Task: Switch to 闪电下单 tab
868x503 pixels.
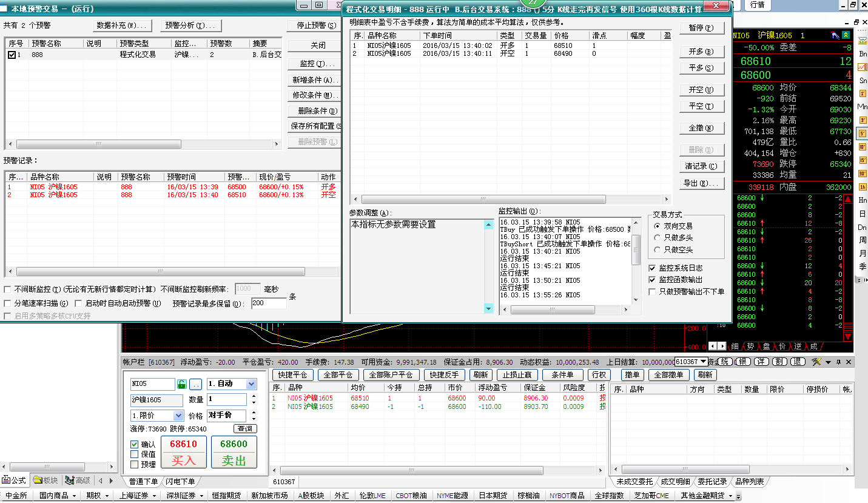Action: coord(180,481)
